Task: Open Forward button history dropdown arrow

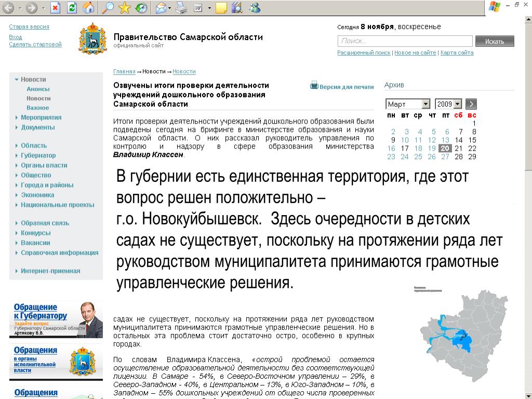Action: tap(44, 8)
